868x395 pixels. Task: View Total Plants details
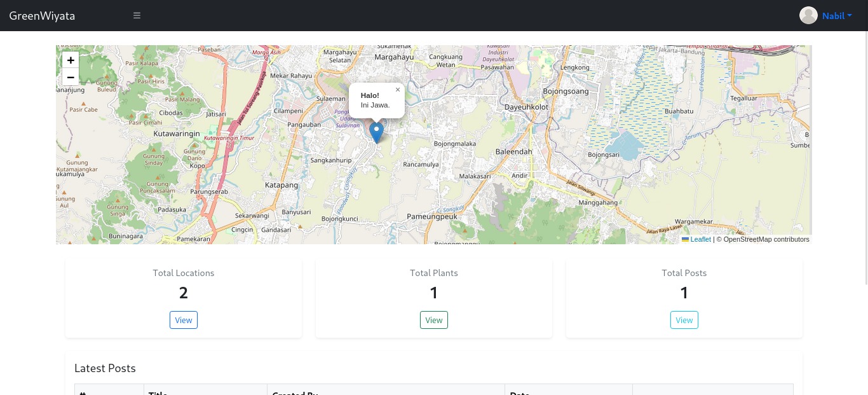(x=434, y=320)
